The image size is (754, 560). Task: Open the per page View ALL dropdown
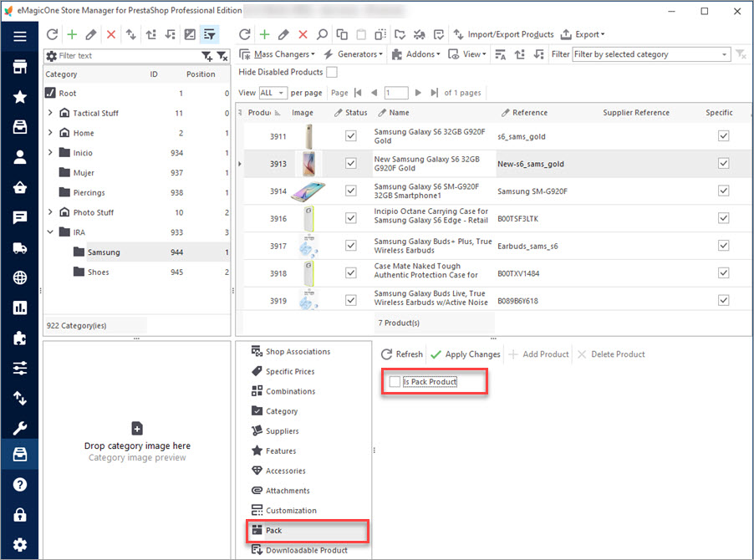[273, 93]
